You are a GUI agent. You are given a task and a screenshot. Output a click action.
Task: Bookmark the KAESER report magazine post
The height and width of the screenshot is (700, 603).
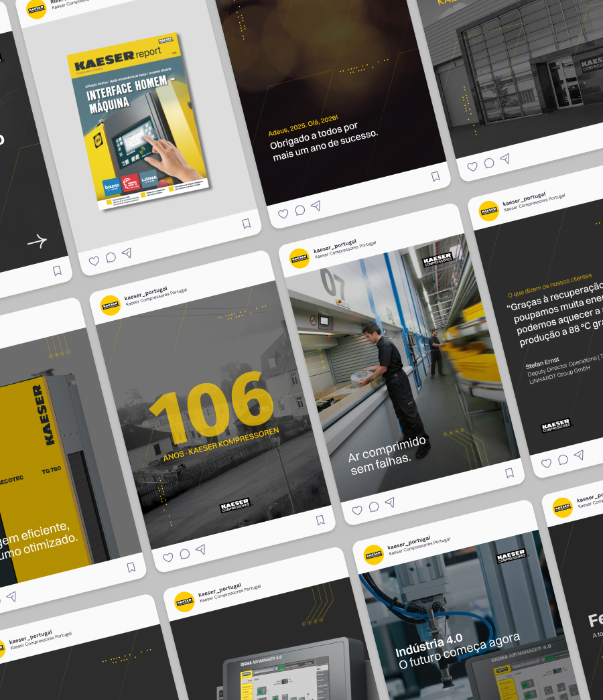click(x=247, y=223)
